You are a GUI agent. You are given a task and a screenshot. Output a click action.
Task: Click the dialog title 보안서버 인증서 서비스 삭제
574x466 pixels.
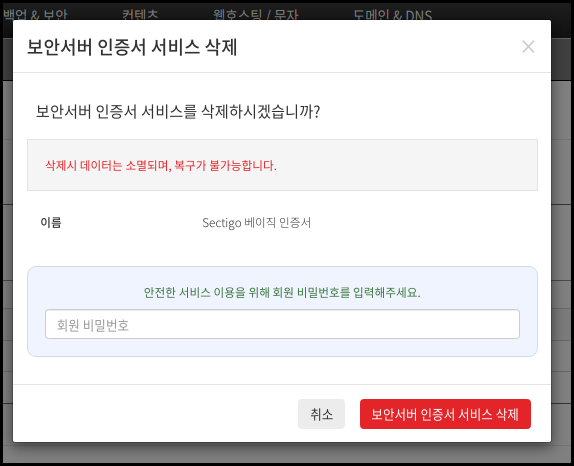tap(132, 47)
